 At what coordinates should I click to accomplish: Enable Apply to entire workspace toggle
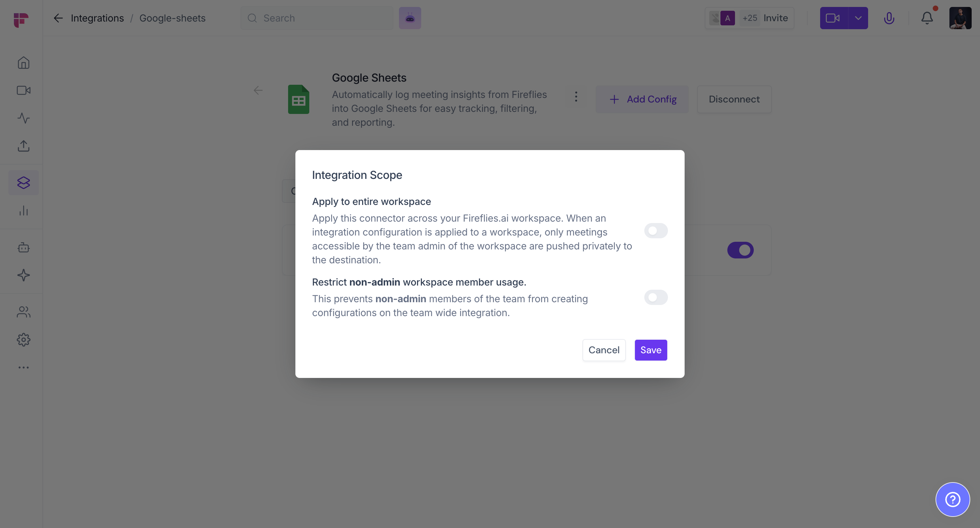[x=655, y=231]
